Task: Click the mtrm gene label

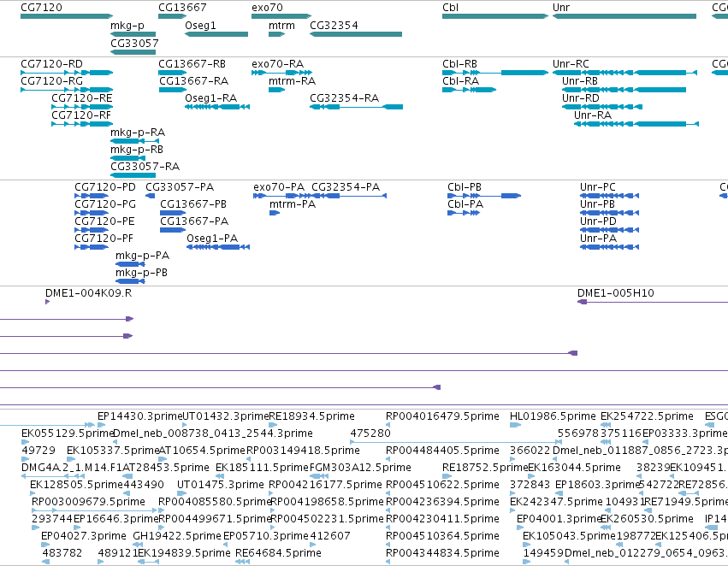Action: [x=281, y=26]
